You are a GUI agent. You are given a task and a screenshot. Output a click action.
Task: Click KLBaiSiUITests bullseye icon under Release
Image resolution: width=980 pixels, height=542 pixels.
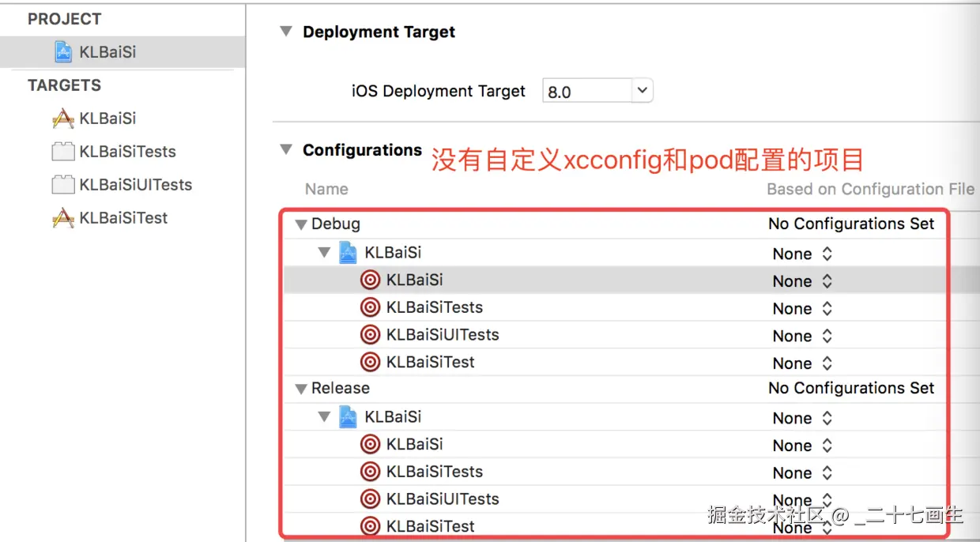[x=370, y=499]
